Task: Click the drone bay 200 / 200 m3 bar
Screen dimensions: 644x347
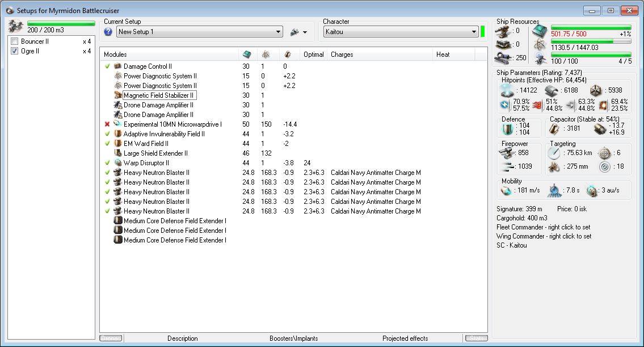Action: [x=61, y=23]
